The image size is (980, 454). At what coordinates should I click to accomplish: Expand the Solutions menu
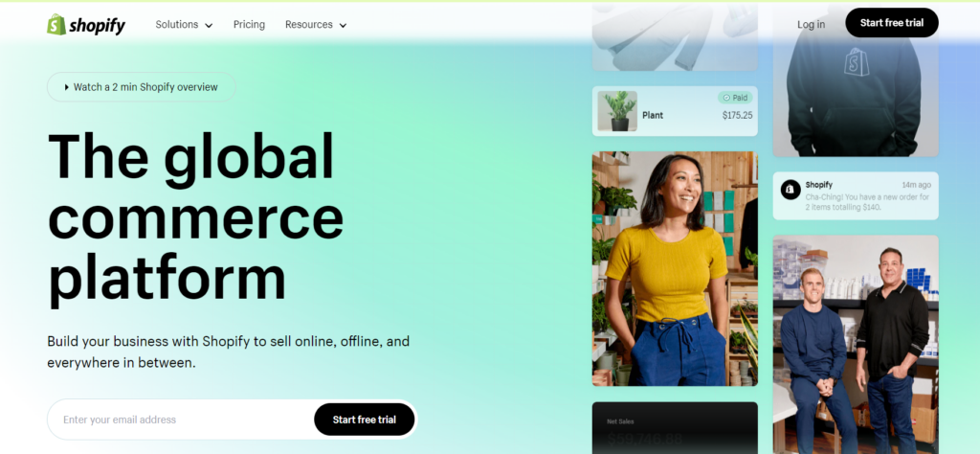(184, 25)
